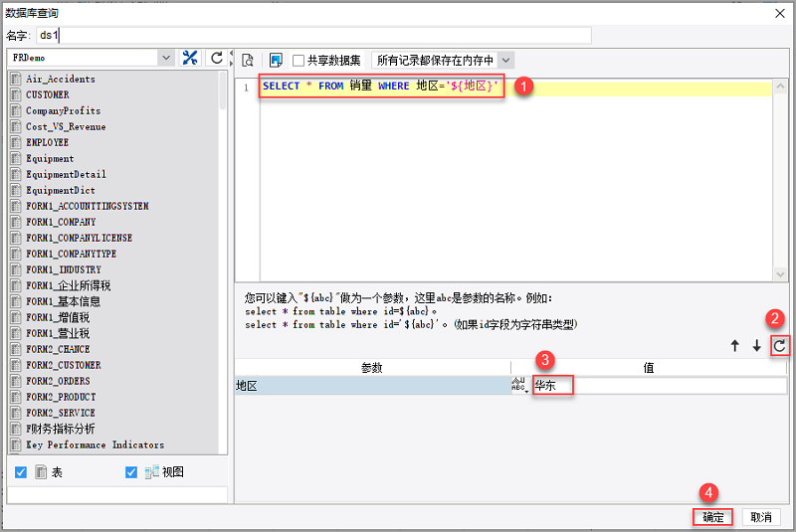Click the 值 column header
796x532 pixels.
pyautogui.click(x=649, y=368)
